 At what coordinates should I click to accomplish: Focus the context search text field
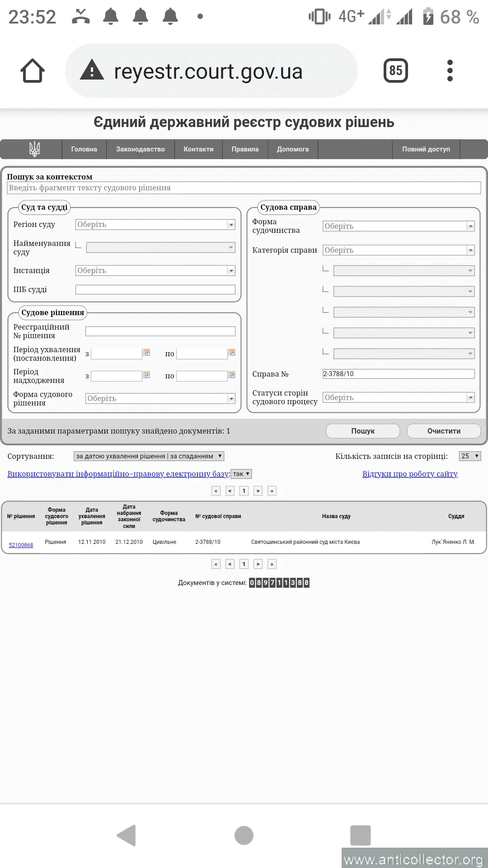pos(244,188)
